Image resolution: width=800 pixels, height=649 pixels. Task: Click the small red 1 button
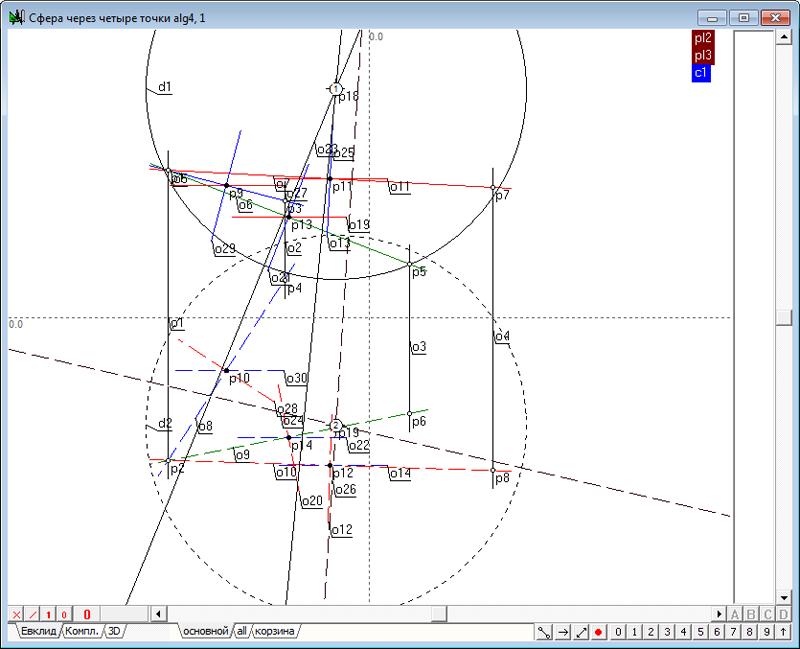48,614
